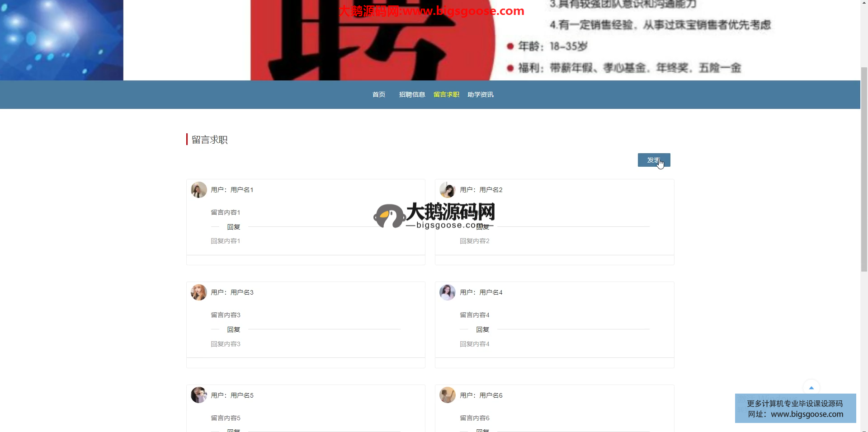Open the 首页 navigation tab

point(378,94)
